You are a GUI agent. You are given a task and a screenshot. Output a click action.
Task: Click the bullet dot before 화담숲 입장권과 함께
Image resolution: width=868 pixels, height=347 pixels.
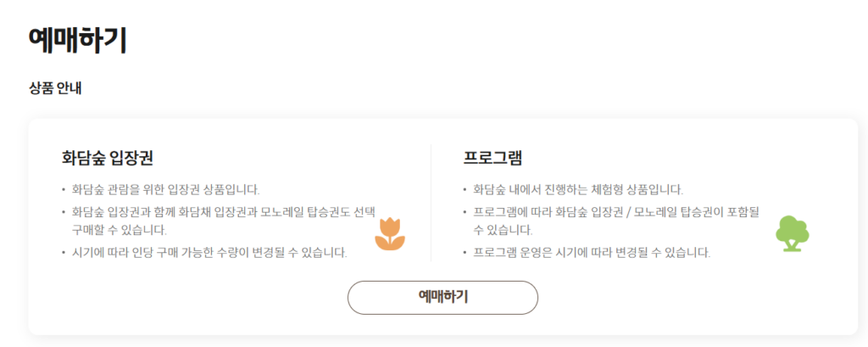tap(63, 212)
